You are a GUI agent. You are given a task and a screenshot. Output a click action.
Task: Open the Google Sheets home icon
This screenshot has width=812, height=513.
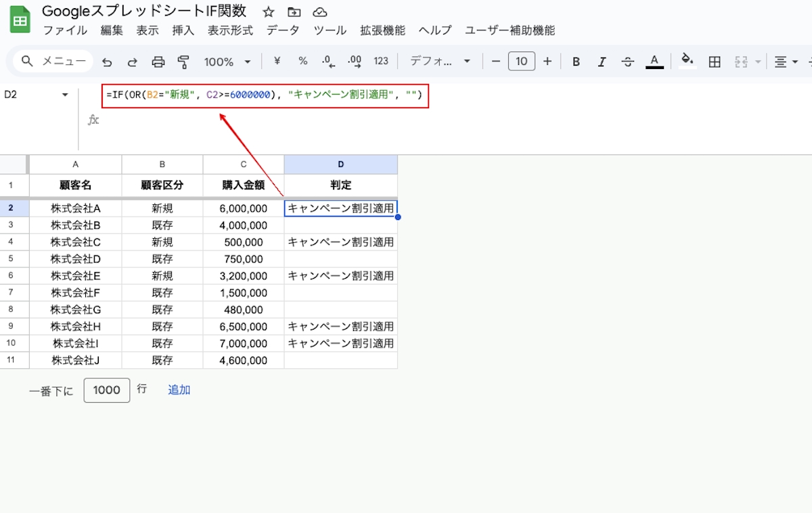click(x=20, y=20)
